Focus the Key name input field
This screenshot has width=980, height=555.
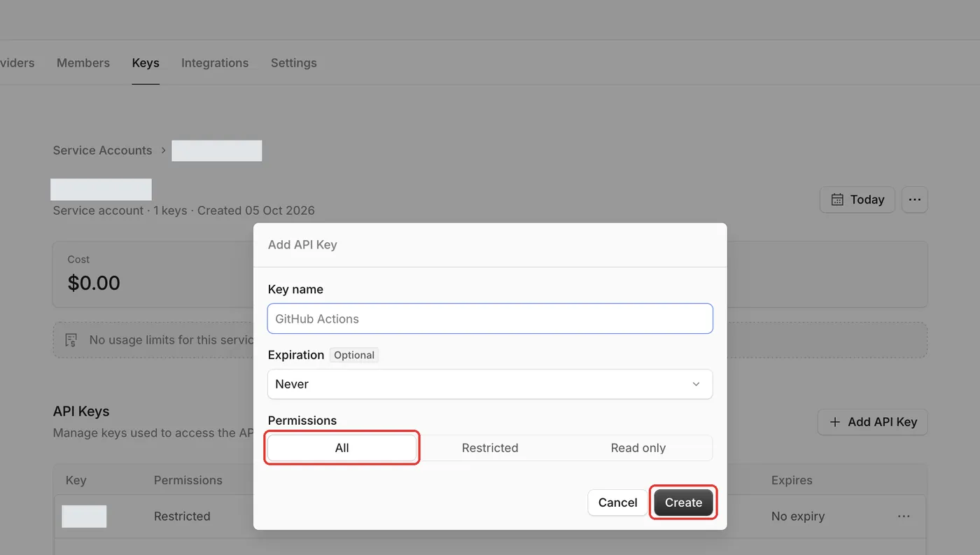pos(490,318)
